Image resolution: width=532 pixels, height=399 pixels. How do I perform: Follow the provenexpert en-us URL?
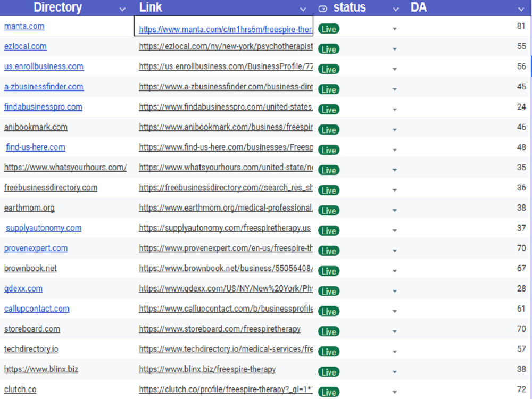click(226, 248)
